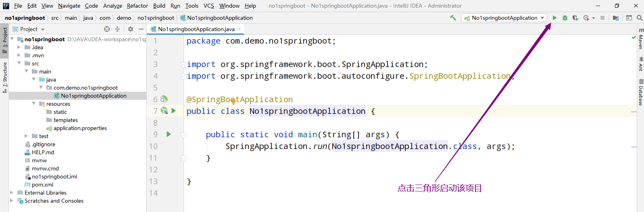Viewport: 644px width, 212px height.
Task: Click the locate/scroll from source icon
Action: (107, 29)
